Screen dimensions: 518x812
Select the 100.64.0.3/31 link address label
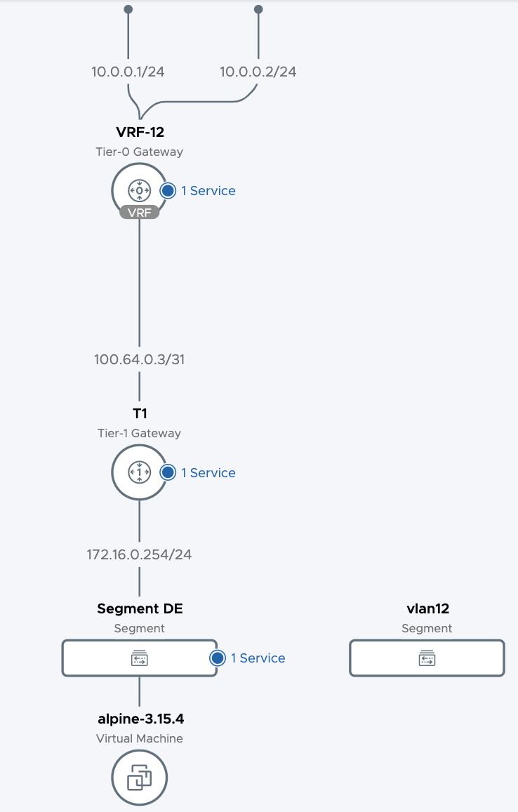139,359
